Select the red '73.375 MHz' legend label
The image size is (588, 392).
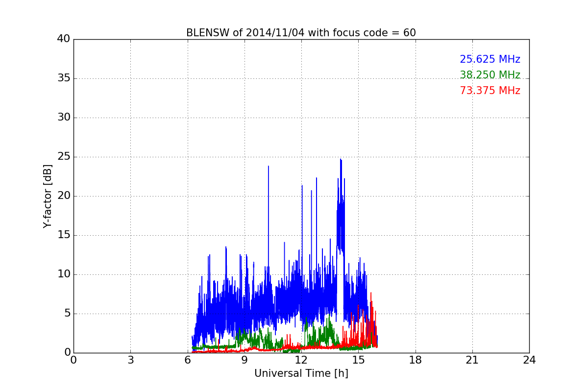pyautogui.click(x=490, y=91)
